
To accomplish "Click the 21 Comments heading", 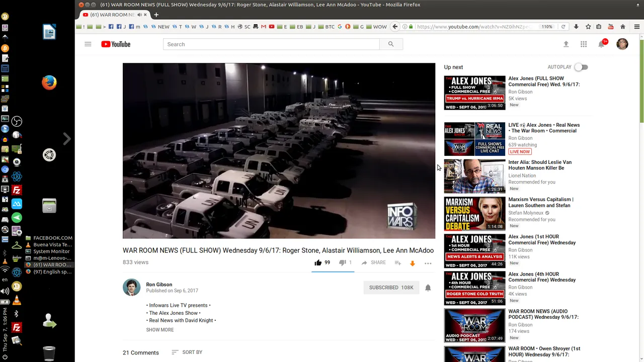I will (x=141, y=352).
